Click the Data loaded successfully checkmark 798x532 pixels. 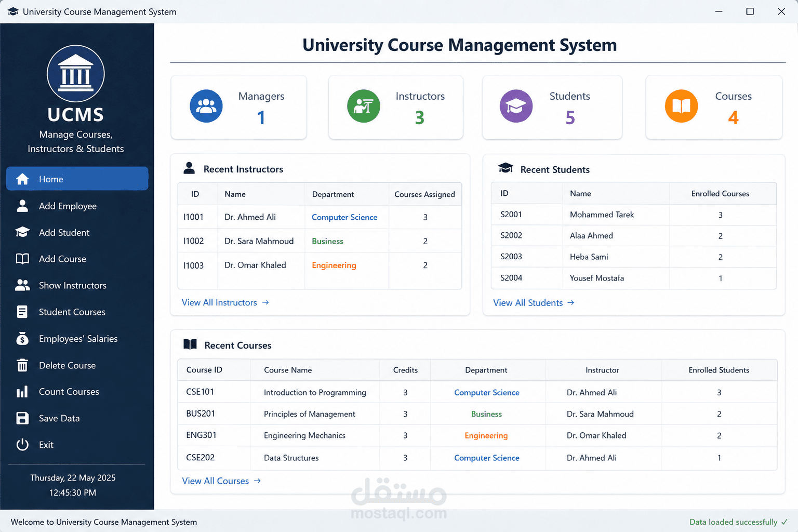click(784, 522)
